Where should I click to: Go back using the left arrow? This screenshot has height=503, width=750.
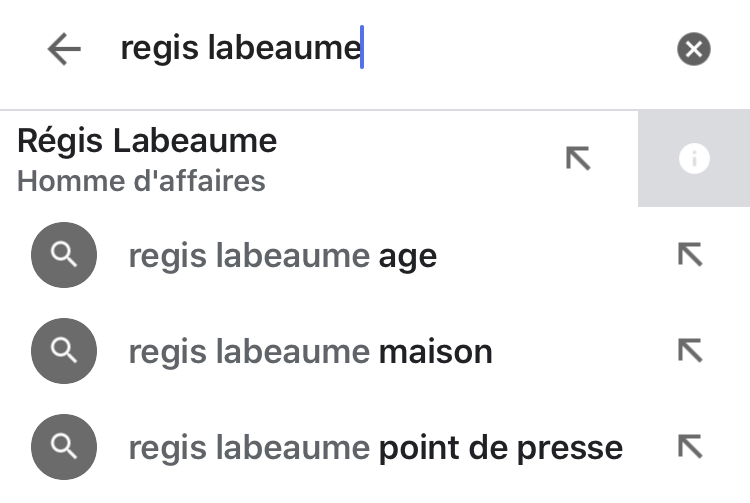(64, 49)
